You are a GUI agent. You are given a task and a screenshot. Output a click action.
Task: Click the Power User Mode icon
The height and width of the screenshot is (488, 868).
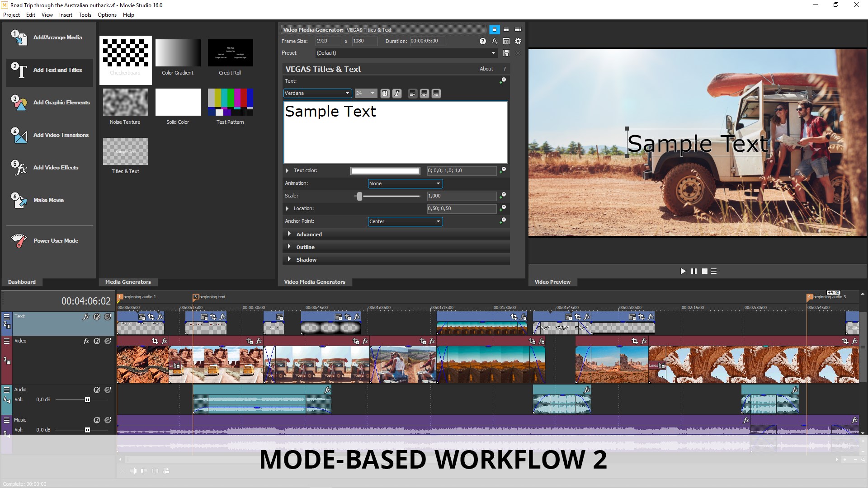click(19, 241)
